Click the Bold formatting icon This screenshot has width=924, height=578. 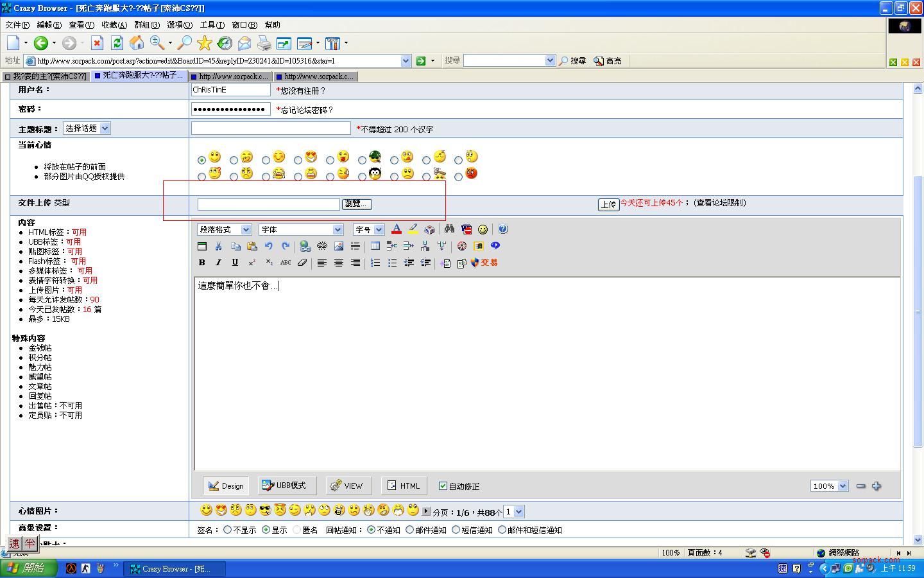point(201,263)
